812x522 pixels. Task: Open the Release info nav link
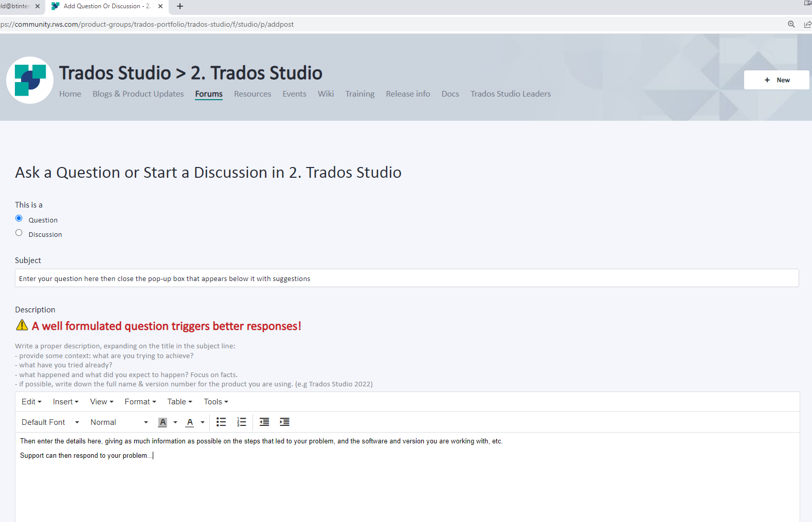[408, 94]
